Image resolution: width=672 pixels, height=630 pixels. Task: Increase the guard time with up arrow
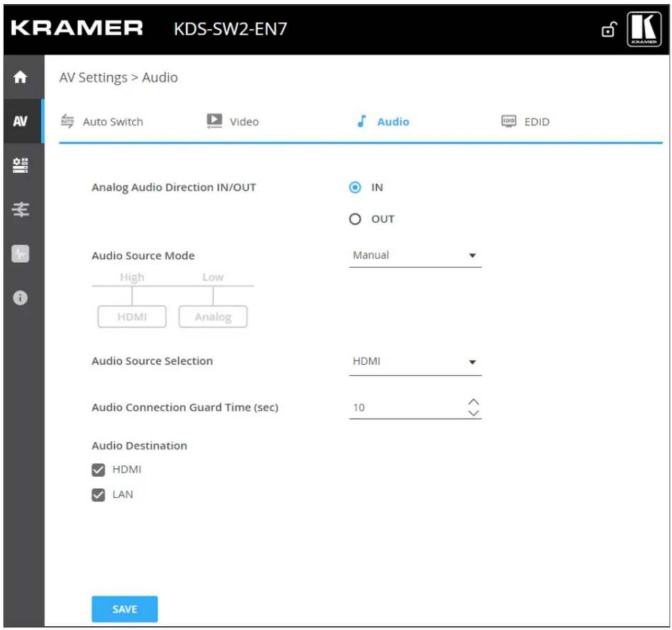click(474, 402)
